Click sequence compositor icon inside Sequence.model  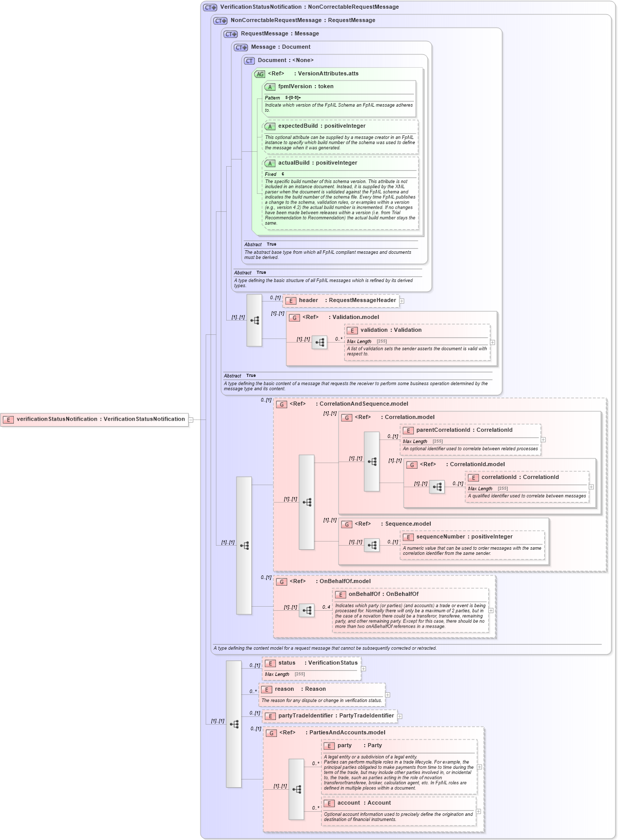(372, 545)
